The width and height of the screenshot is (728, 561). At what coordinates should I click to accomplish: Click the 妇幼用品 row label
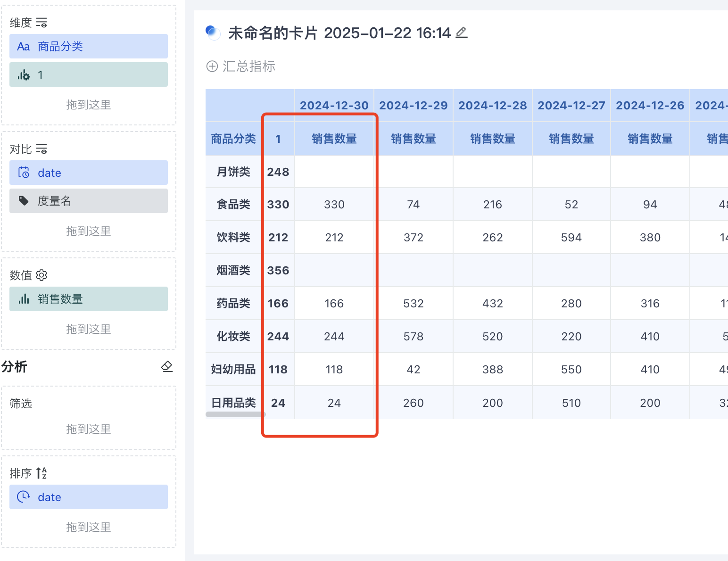(x=233, y=369)
